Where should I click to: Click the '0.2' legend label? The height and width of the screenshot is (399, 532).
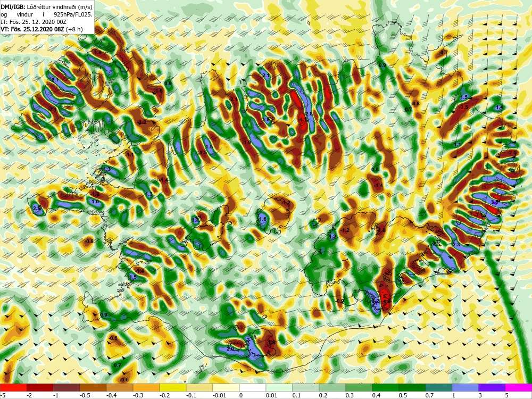323,395
